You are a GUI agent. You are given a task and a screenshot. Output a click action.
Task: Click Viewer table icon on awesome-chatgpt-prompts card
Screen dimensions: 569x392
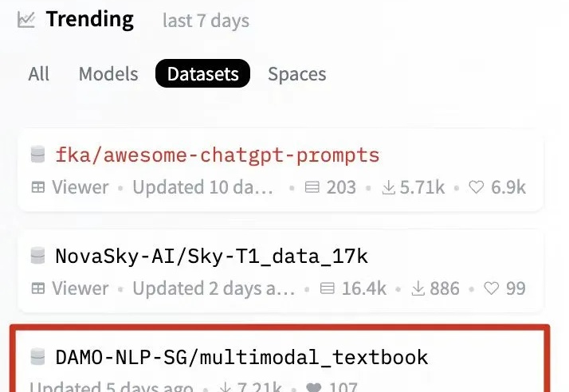tap(38, 187)
